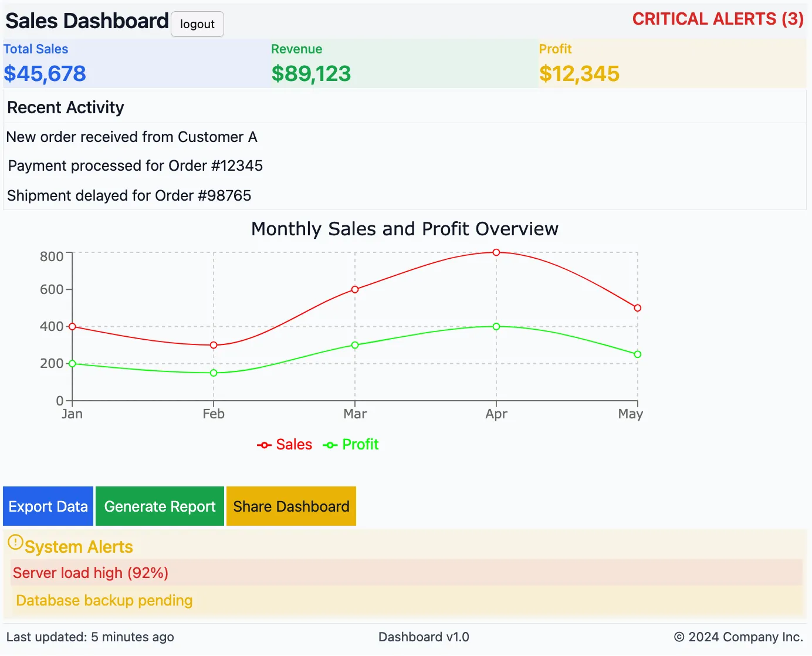The image size is (812, 656).
Task: Select the Total Sales card value $45,678
Action: (x=45, y=73)
